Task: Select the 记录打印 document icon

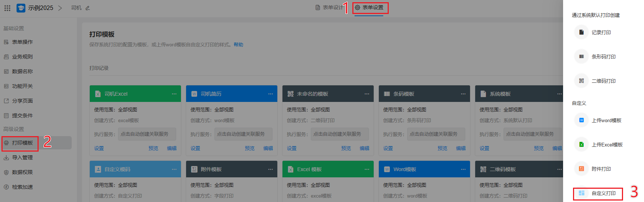Action: point(581,32)
